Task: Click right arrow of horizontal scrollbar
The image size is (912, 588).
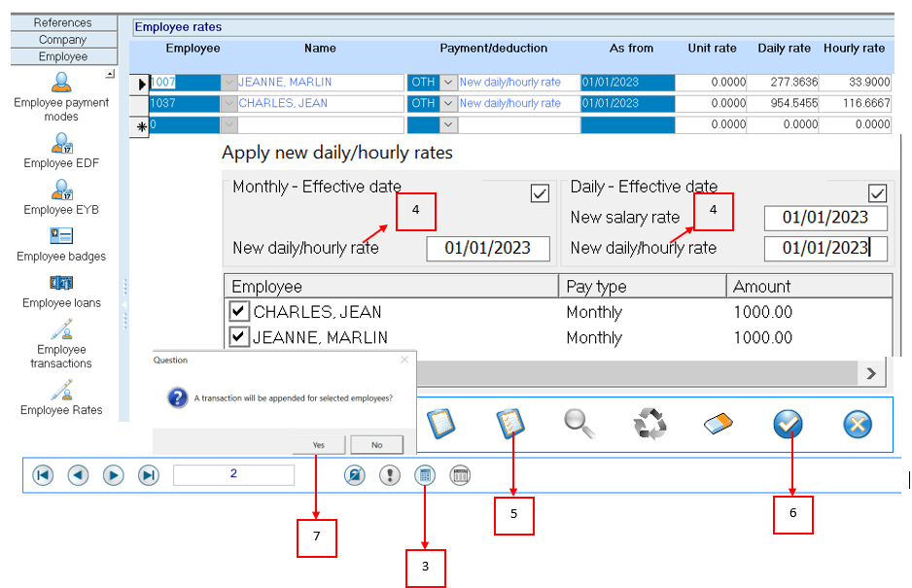Action: coord(871,373)
